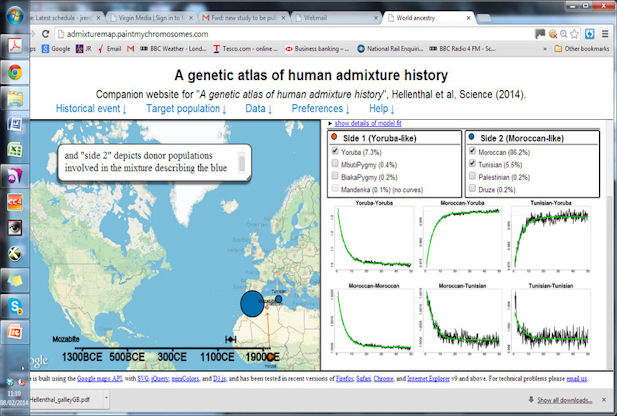617x416 pixels.
Task: Click Show all downloads link
Action: click(x=564, y=400)
